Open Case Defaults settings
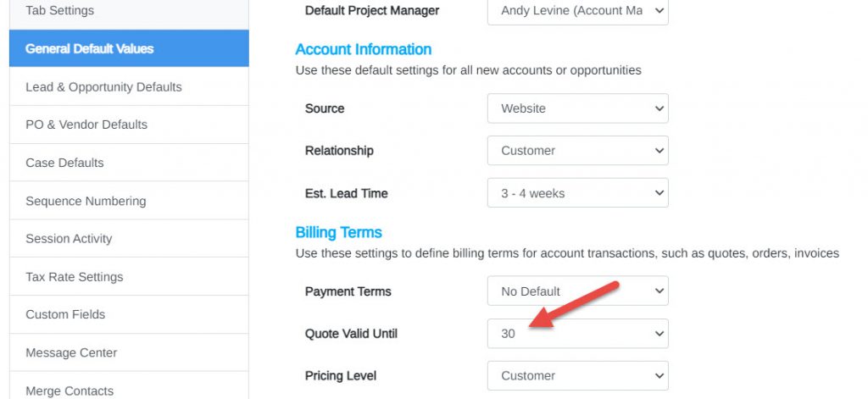 pyautogui.click(x=129, y=163)
